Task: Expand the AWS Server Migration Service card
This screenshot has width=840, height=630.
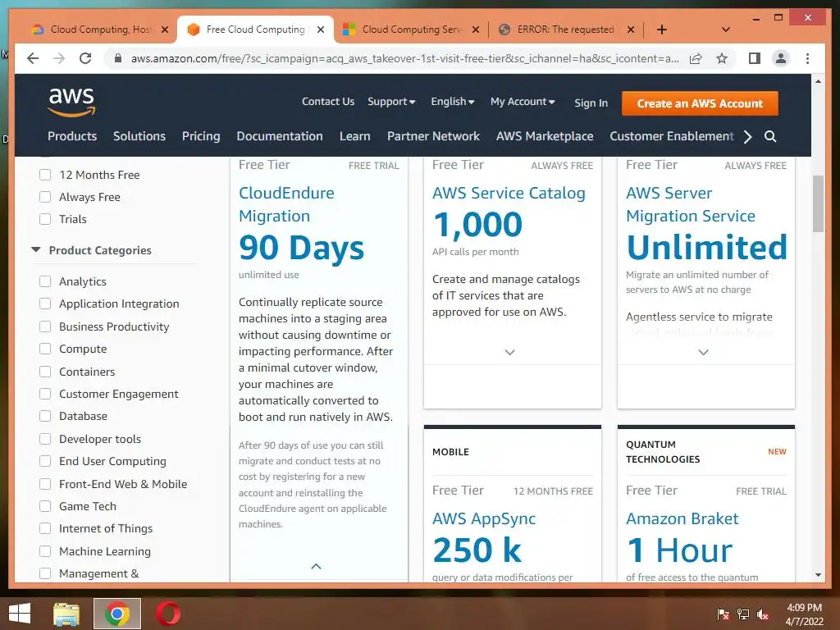Action: 703,353
